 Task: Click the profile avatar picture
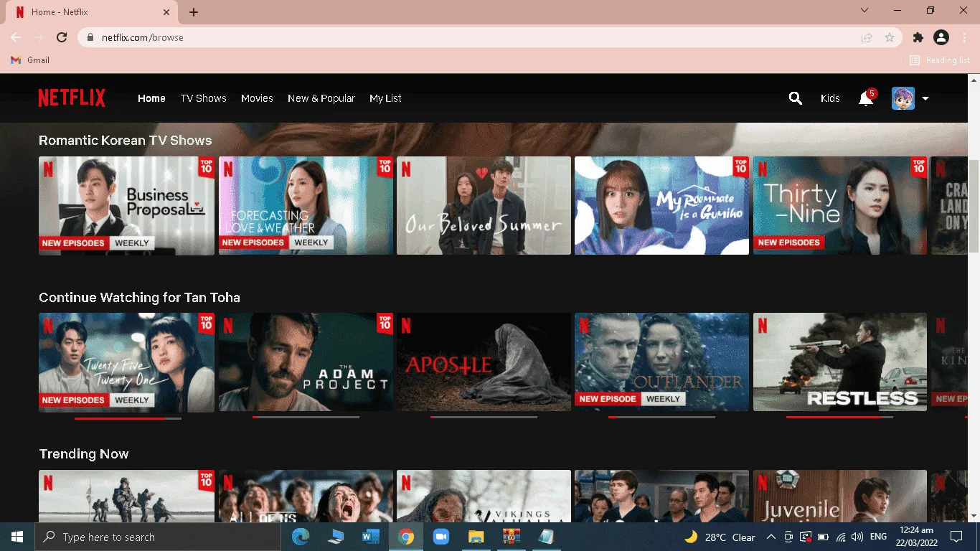pyautogui.click(x=903, y=98)
